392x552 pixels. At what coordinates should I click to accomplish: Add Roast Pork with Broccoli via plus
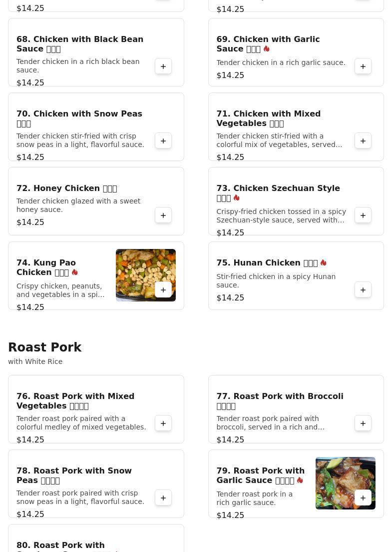(363, 423)
